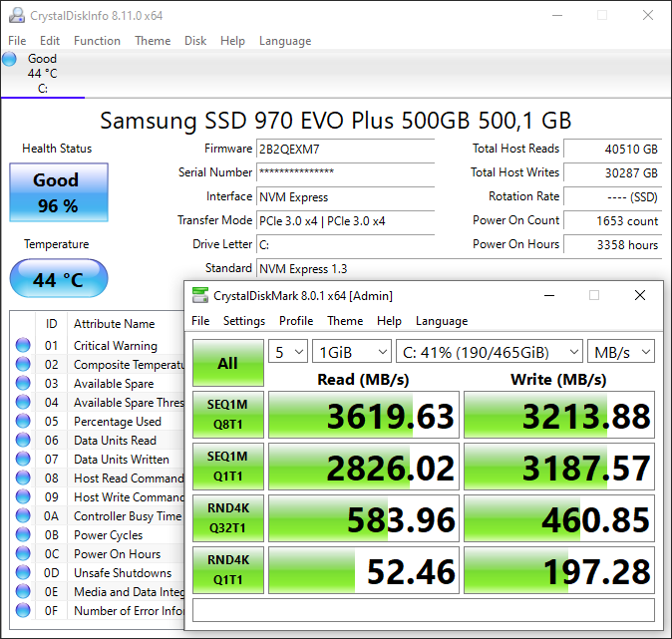Click the CrystalDiskMark app icon in title bar

click(x=200, y=295)
